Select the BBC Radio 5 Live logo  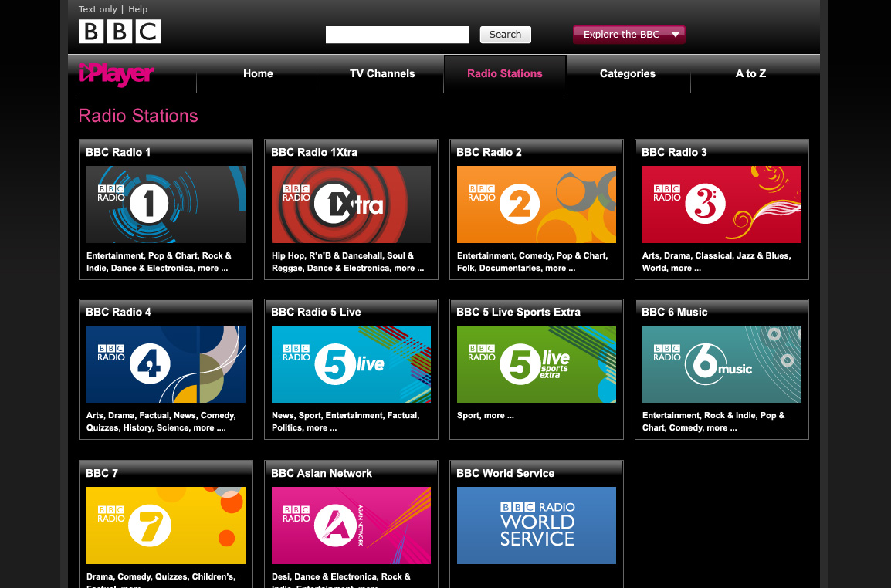[x=351, y=364]
